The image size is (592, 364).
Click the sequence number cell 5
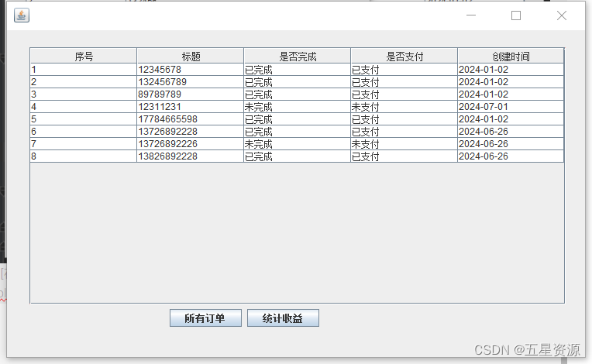[84, 119]
